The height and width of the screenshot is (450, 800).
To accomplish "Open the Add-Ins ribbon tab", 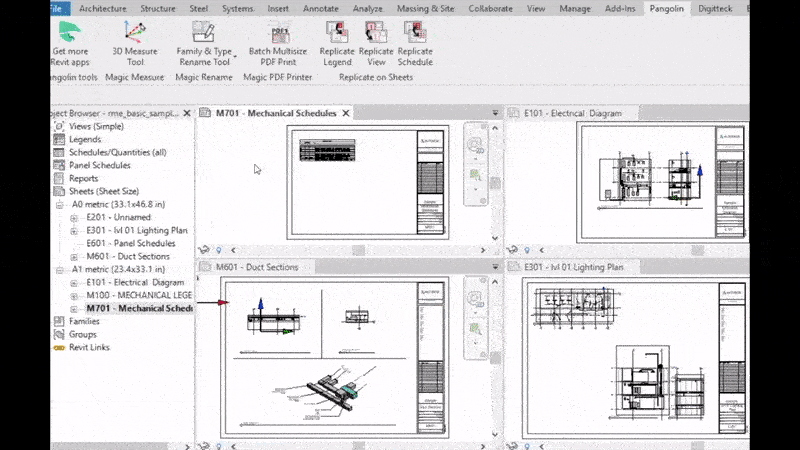I will click(x=620, y=9).
